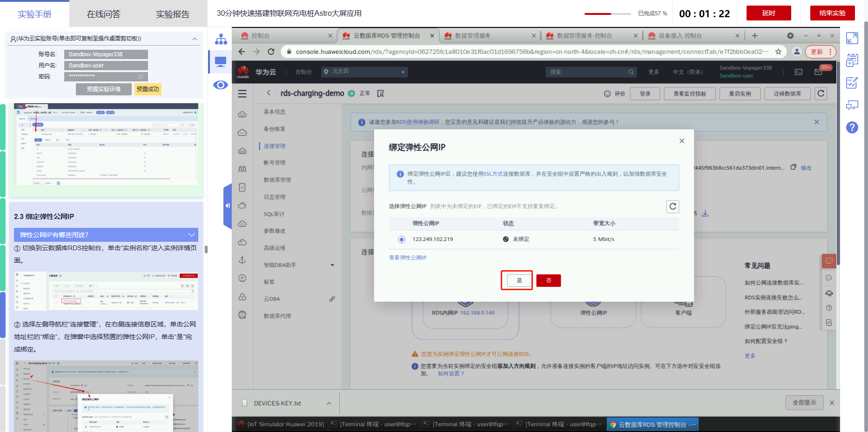Open the topology view icon in the lab strip

point(221,39)
